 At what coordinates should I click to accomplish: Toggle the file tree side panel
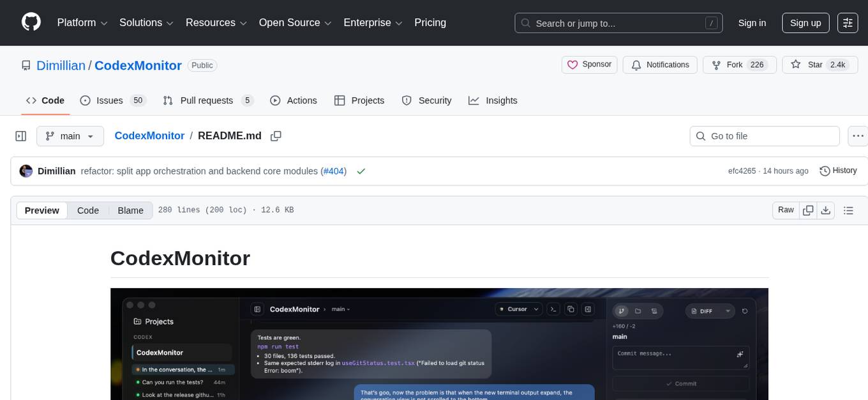[20, 135]
